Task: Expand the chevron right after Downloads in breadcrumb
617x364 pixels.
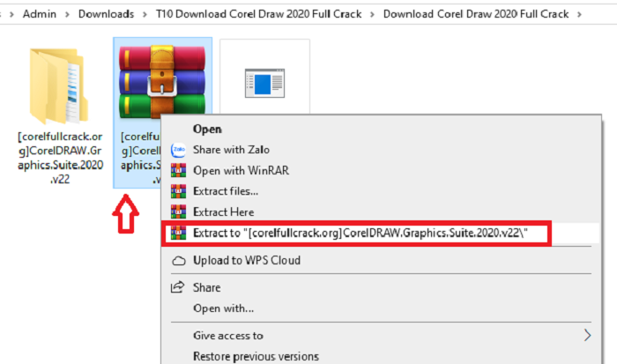Action: coord(141,15)
